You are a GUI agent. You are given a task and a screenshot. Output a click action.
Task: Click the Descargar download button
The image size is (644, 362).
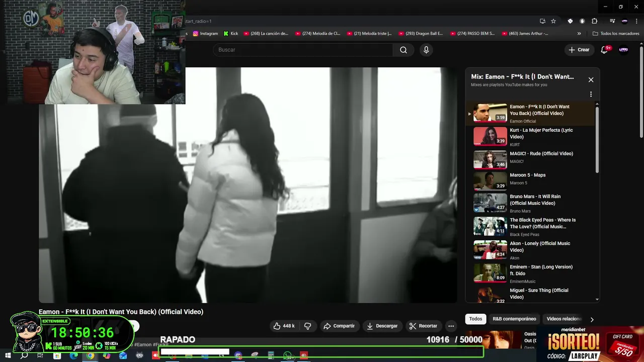click(x=382, y=326)
